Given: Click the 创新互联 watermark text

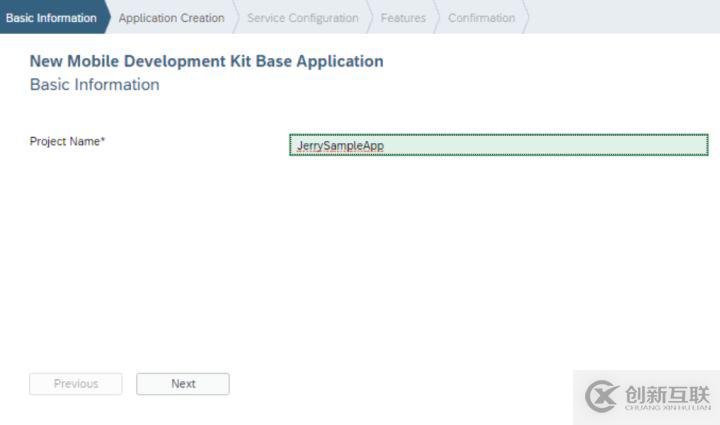Looking at the screenshot, I should [x=666, y=393].
